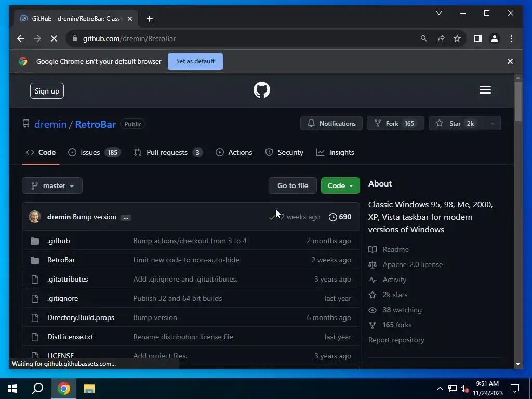
Task: Open File Explorer from taskbar
Action: [x=89, y=389]
